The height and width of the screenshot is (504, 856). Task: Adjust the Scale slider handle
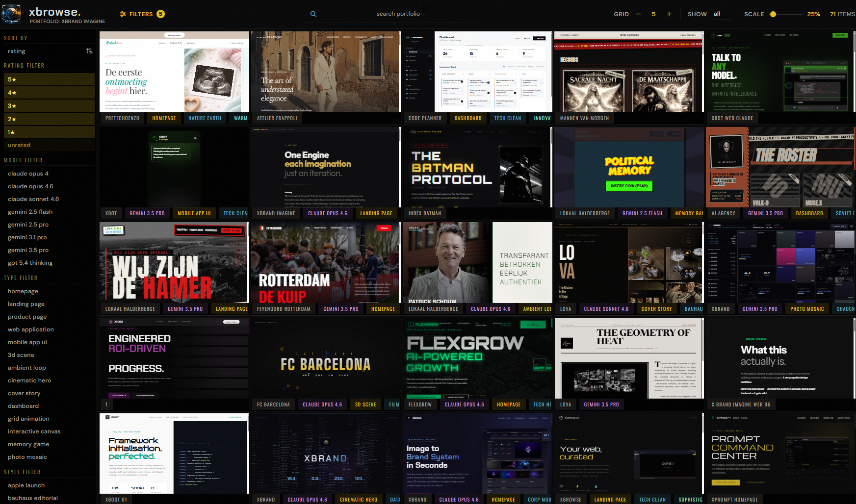(x=773, y=14)
